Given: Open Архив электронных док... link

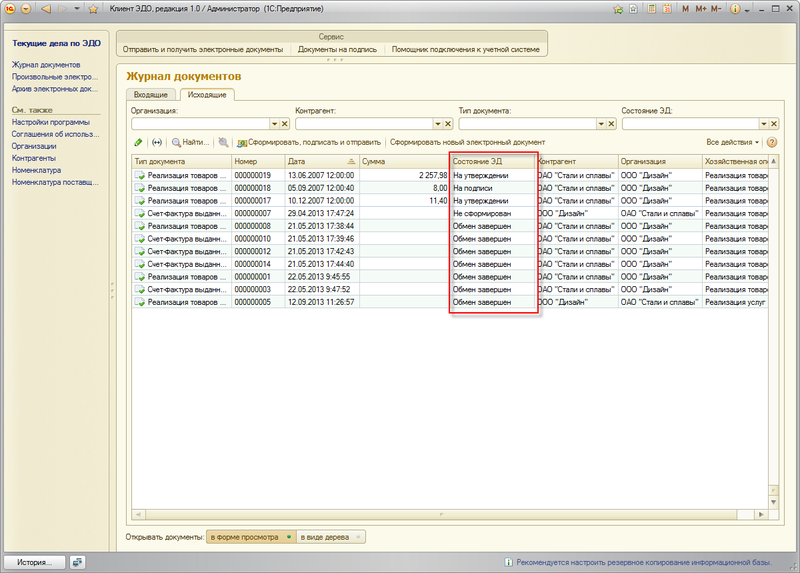Looking at the screenshot, I should pos(55,89).
